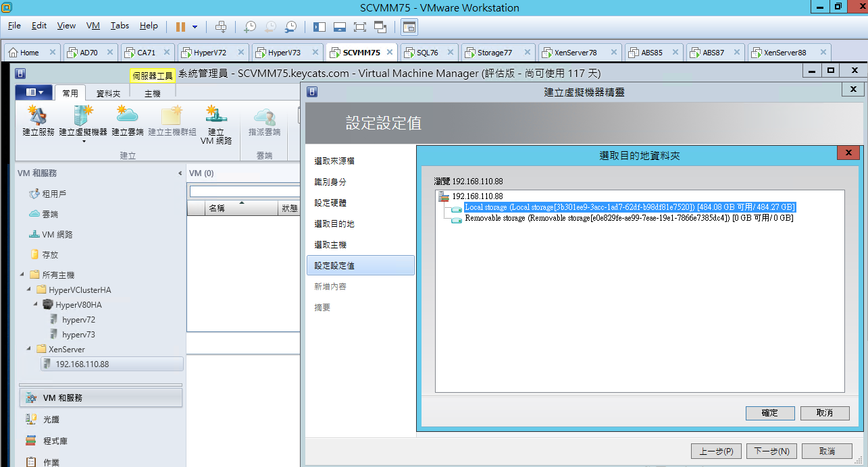Screen dimensions: 868x467
Task: Open the Edit menu
Action: click(x=39, y=26)
